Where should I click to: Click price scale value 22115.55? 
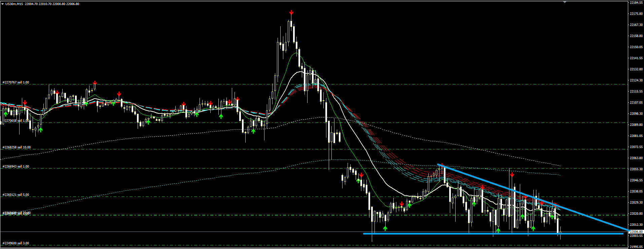click(x=636, y=92)
